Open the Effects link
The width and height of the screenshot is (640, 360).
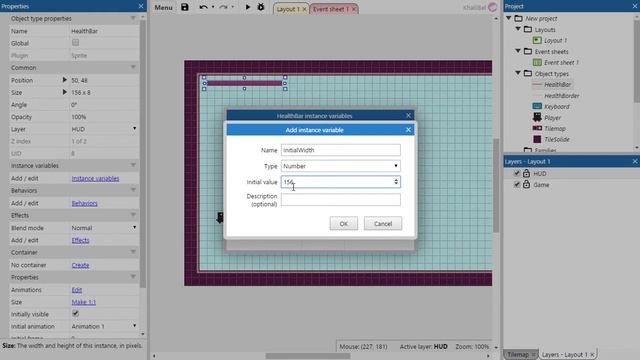point(80,240)
